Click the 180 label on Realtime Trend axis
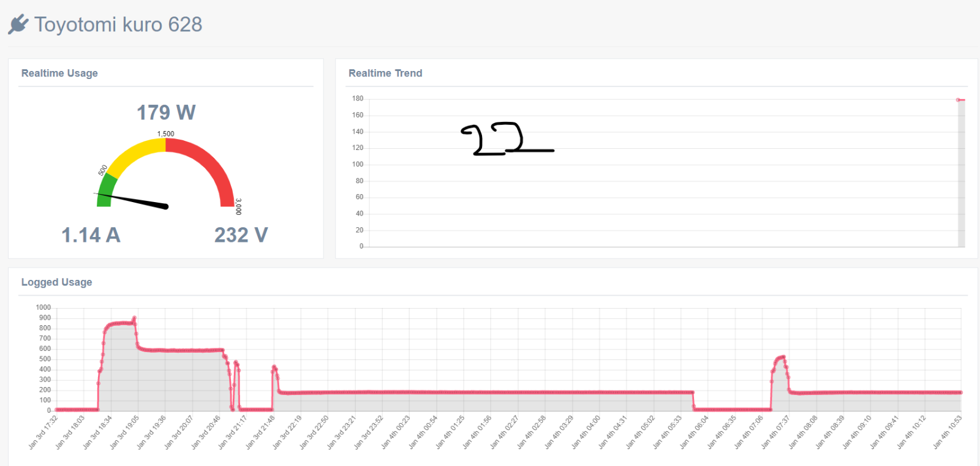The width and height of the screenshot is (980, 466). point(358,99)
